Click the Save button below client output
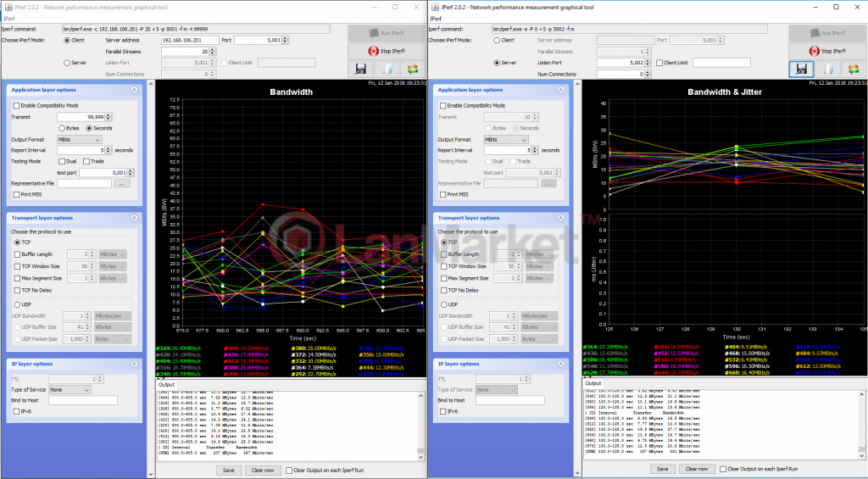The height and width of the screenshot is (479, 868). tap(228, 469)
